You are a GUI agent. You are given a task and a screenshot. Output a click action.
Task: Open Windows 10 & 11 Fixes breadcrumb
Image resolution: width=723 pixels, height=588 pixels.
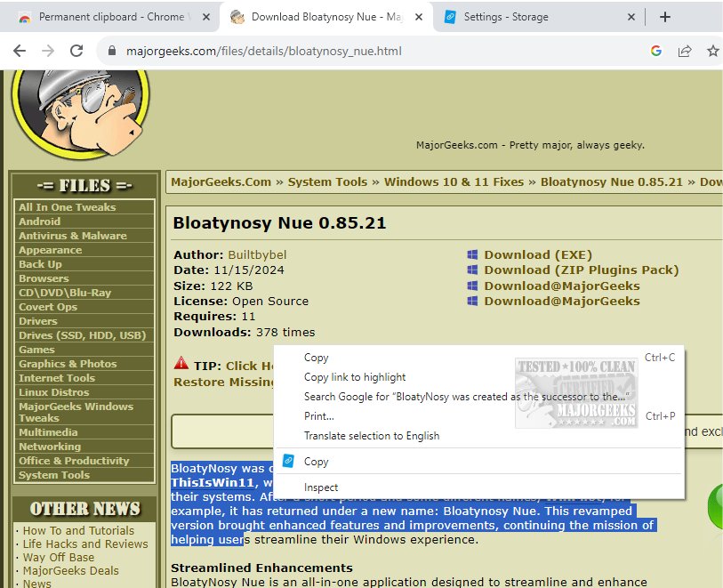click(x=454, y=181)
